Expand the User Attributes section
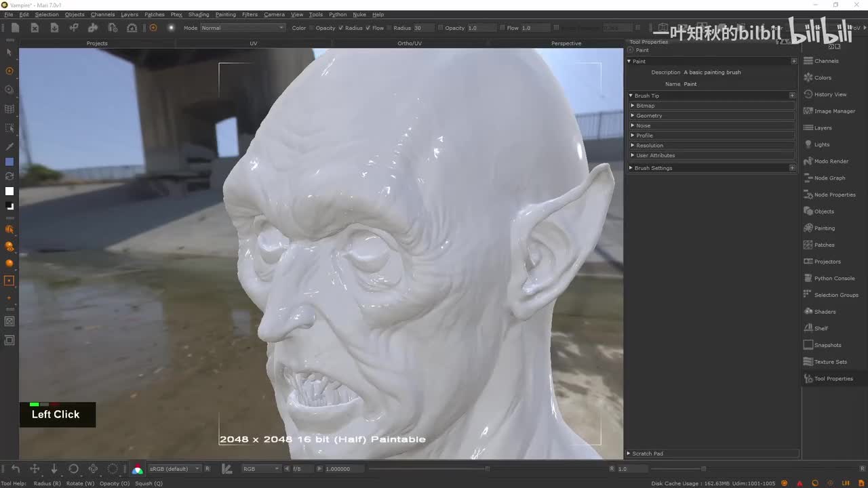The image size is (868, 488). (x=712, y=155)
